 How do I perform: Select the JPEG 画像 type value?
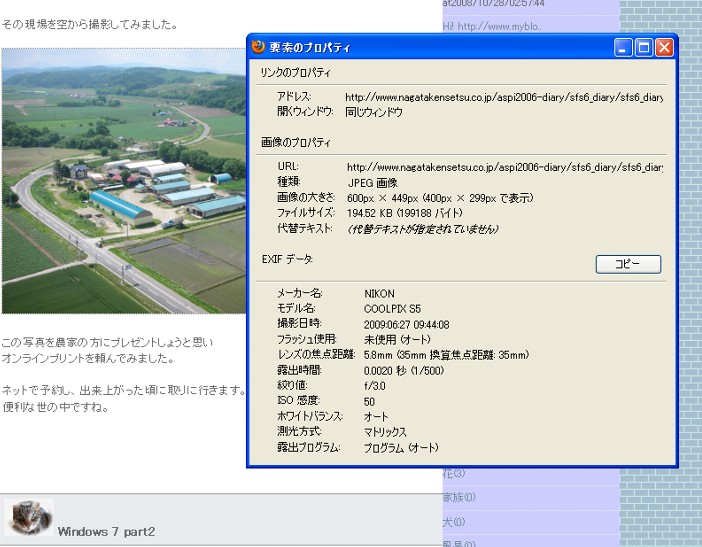coord(372,183)
